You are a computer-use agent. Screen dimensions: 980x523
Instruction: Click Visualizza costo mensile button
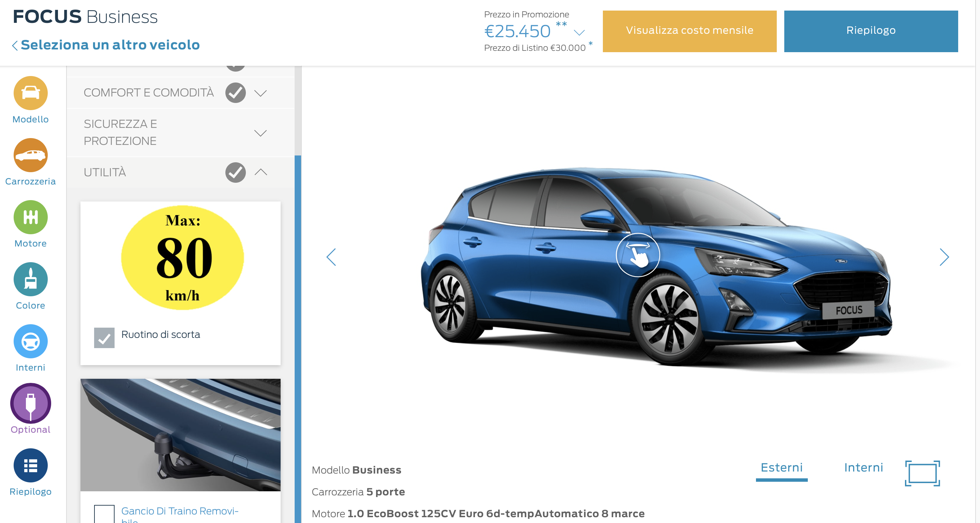pos(689,31)
